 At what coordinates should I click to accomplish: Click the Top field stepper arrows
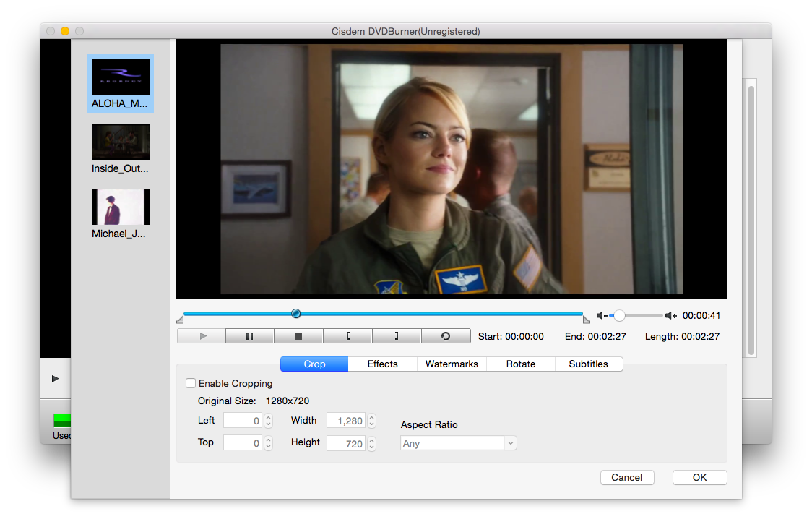(268, 443)
